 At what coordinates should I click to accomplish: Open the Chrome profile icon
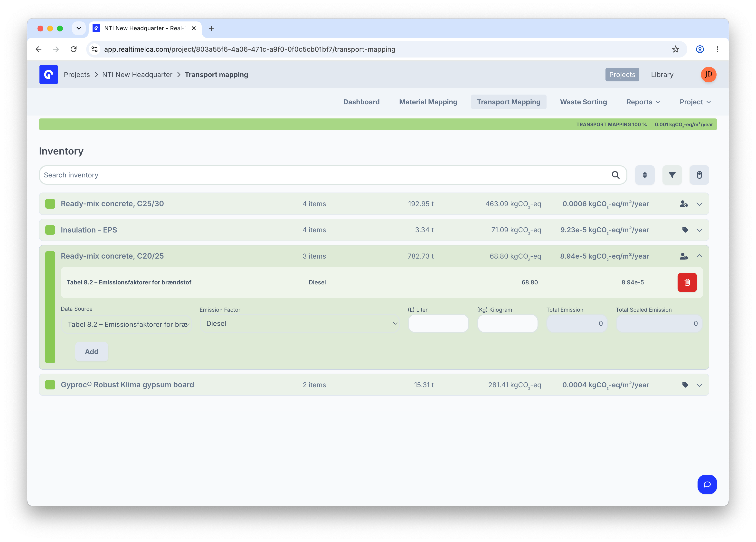pos(700,49)
